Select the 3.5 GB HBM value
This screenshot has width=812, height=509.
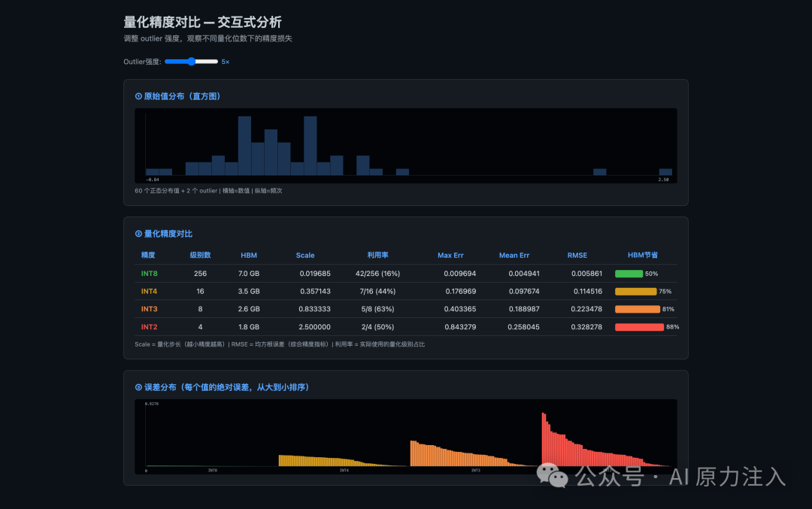pyautogui.click(x=249, y=292)
